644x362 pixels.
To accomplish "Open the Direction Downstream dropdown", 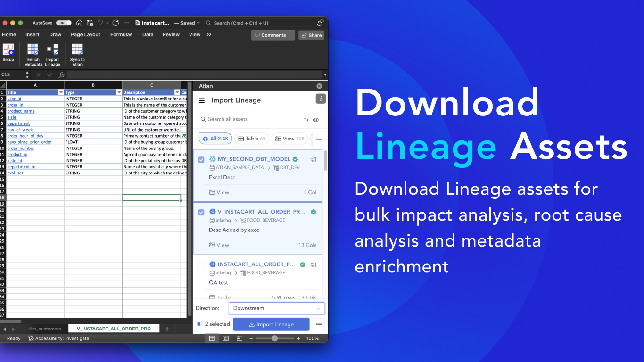I will pyautogui.click(x=277, y=308).
